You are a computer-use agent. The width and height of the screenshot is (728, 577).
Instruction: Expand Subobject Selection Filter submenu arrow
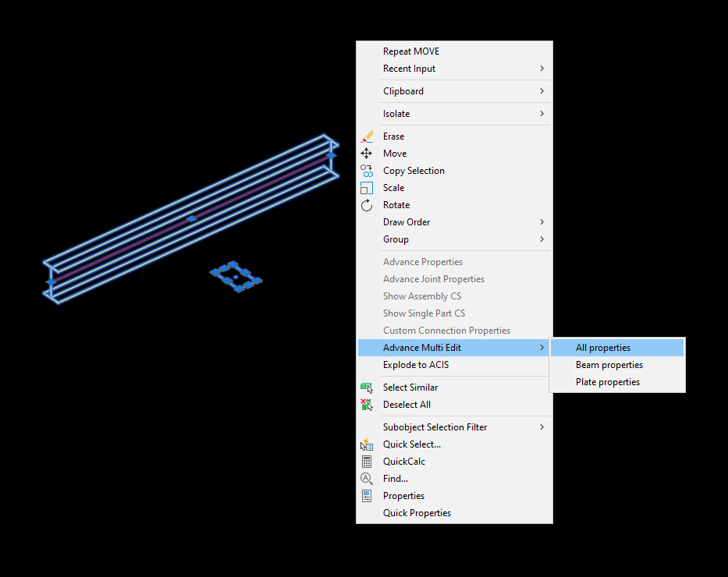click(542, 427)
